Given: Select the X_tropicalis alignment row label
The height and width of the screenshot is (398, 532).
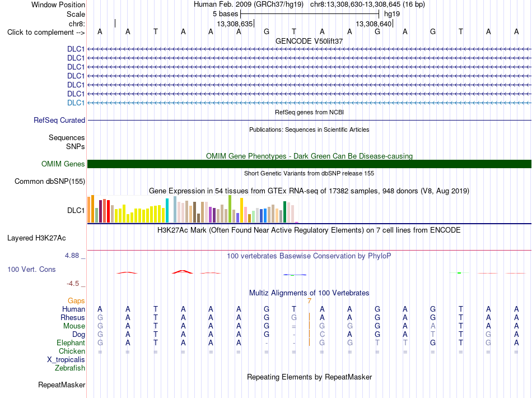Looking at the screenshot, I should [x=66, y=360].
